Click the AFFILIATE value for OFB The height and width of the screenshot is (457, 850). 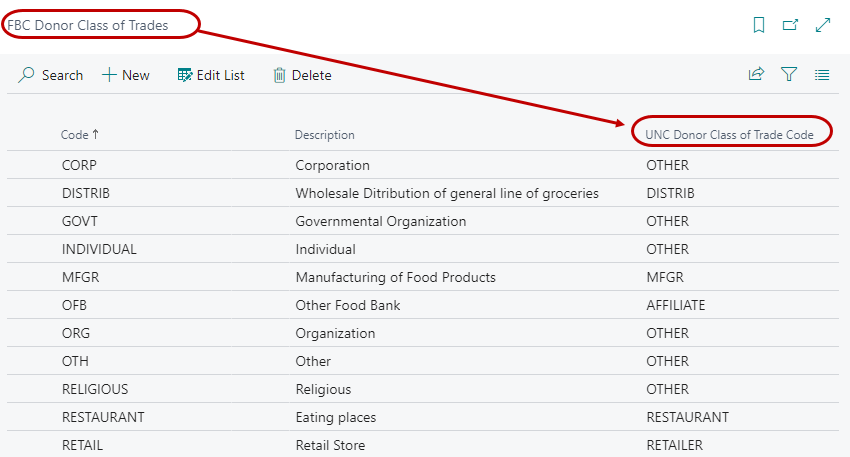675,305
